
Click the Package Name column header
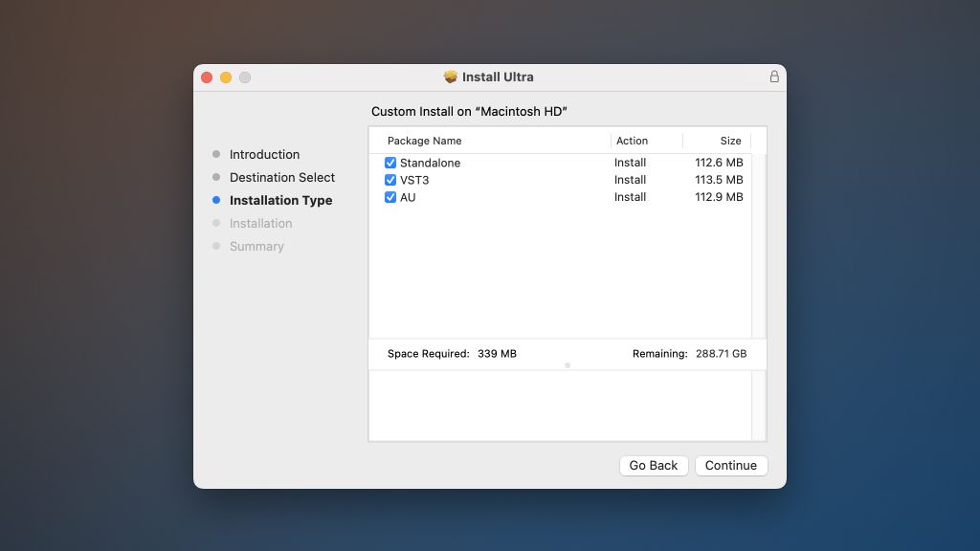pyautogui.click(x=424, y=142)
